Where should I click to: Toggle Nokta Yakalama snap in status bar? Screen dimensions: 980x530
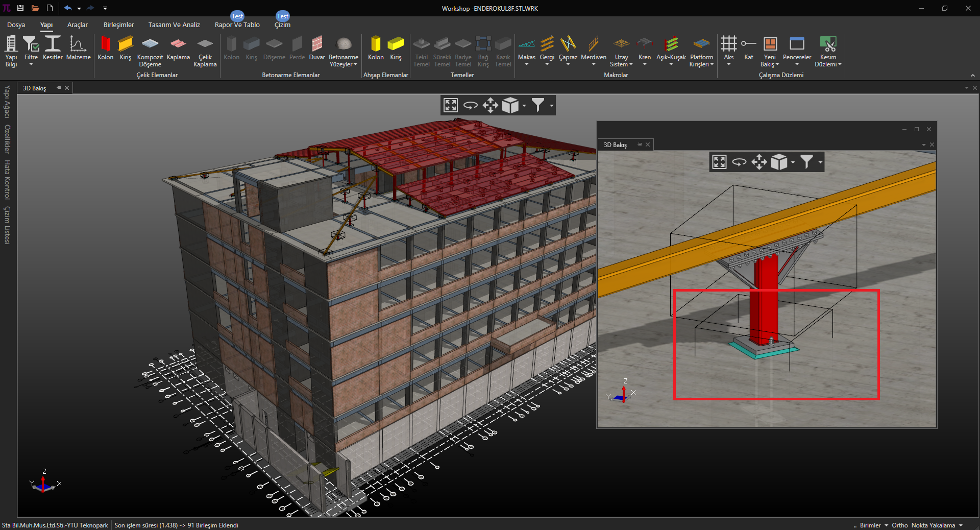coord(933,525)
